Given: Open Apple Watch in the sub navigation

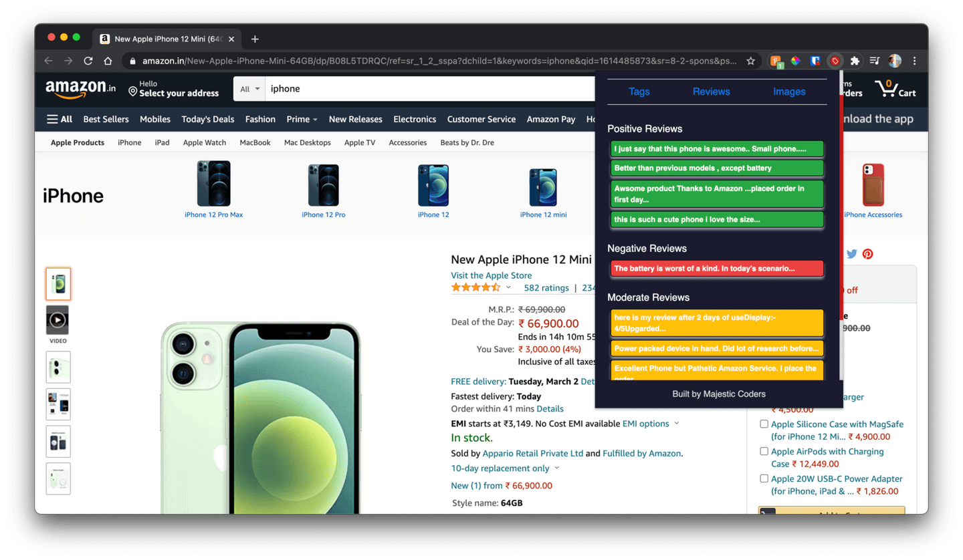Looking at the screenshot, I should tap(205, 142).
